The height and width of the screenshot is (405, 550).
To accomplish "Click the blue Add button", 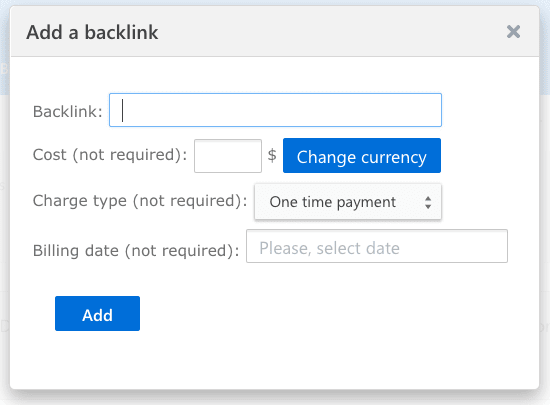I will (98, 313).
